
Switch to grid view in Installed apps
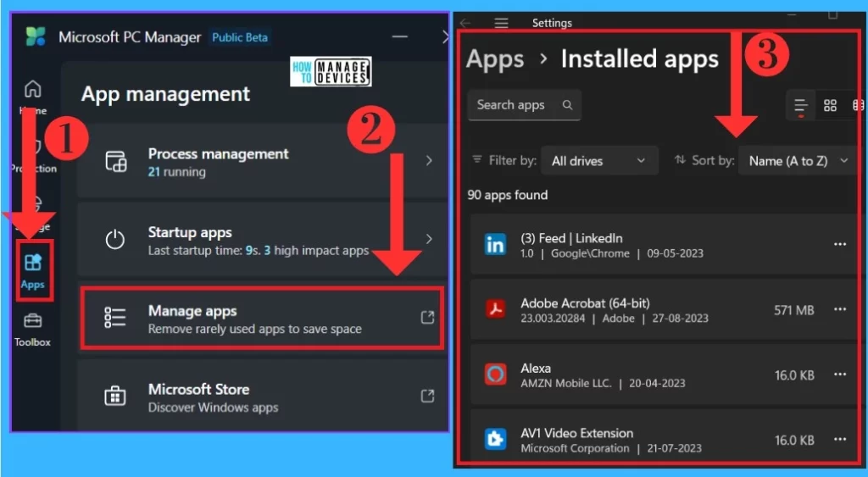(830, 106)
